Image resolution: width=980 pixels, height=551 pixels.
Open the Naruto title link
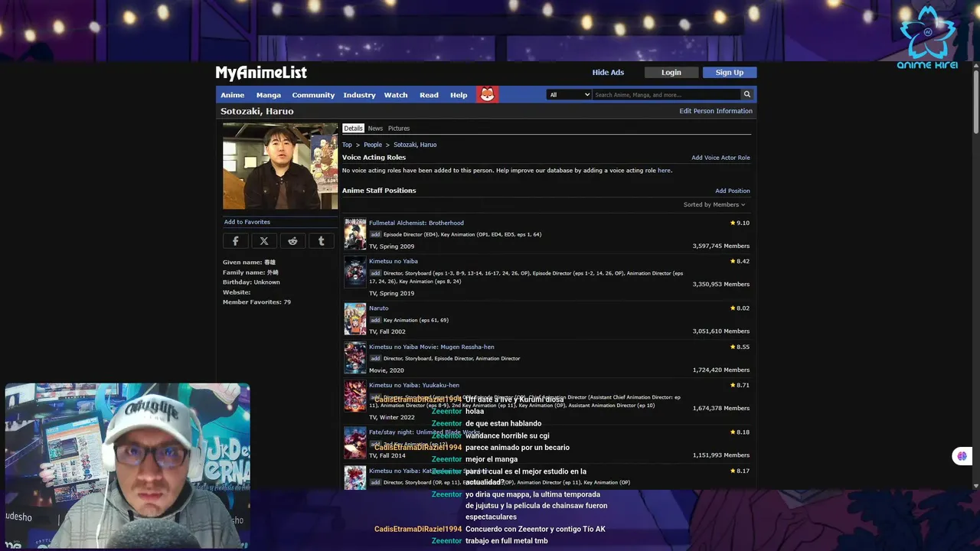379,308
